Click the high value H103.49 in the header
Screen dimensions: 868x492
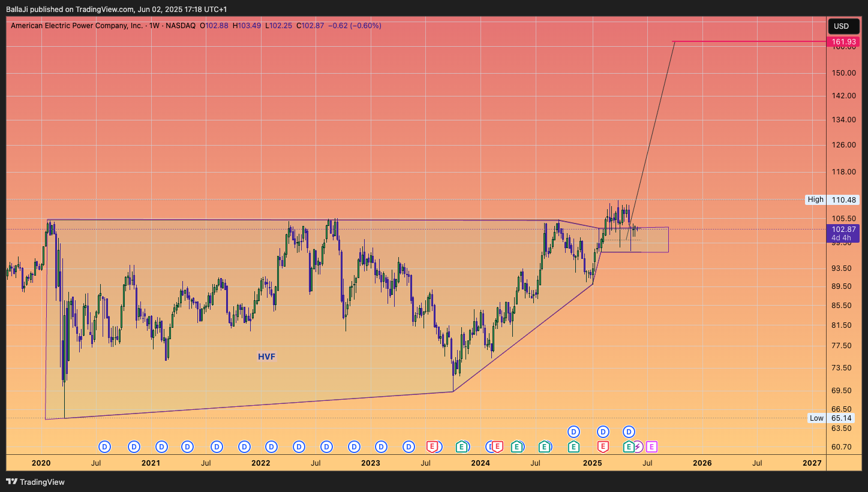coord(247,26)
